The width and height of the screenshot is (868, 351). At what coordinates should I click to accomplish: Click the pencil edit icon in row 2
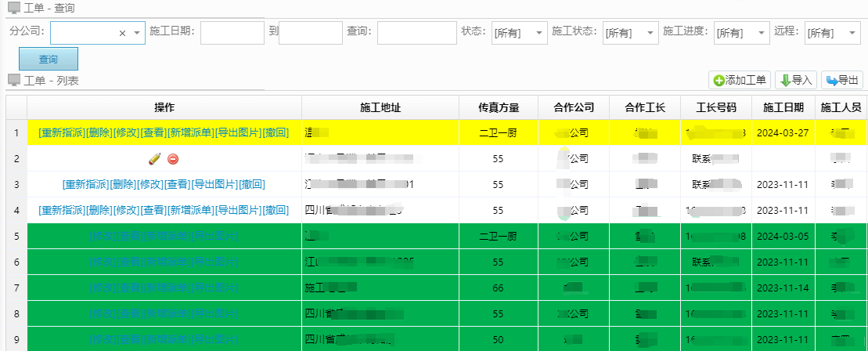pyautogui.click(x=154, y=159)
